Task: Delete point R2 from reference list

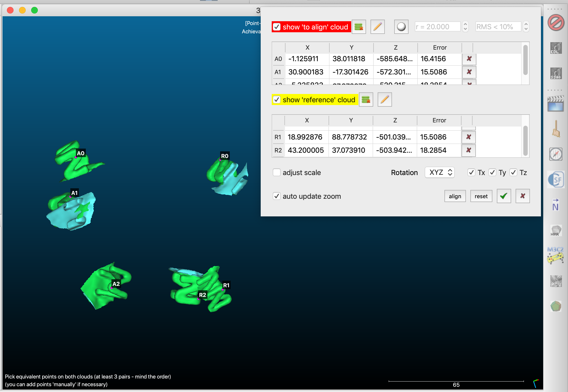Action: [x=469, y=150]
